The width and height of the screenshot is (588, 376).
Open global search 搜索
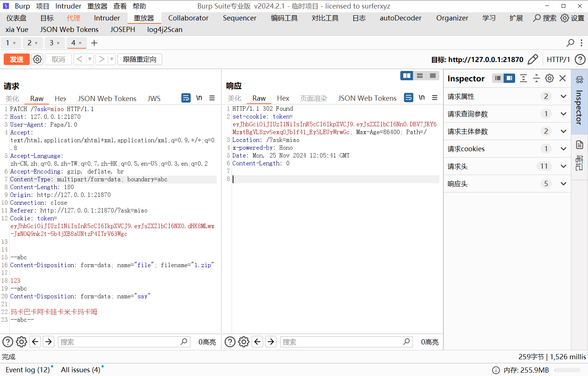pos(545,18)
